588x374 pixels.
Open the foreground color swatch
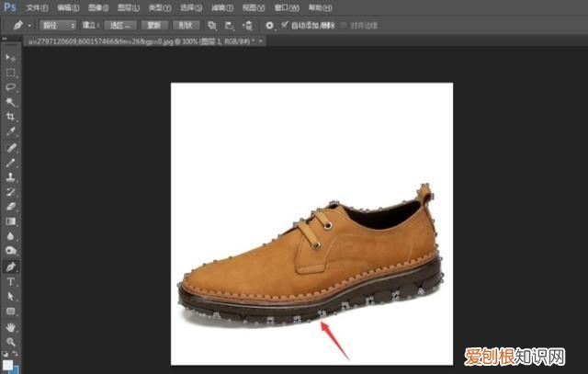point(7,365)
